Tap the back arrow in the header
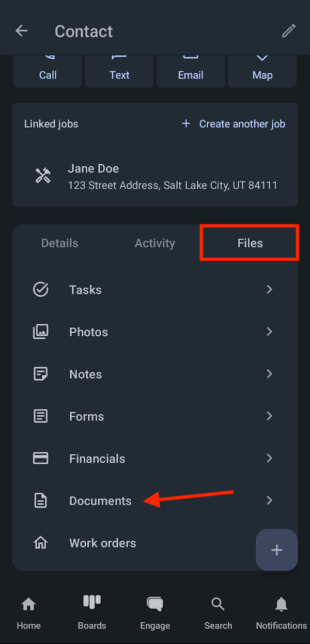 pyautogui.click(x=21, y=30)
